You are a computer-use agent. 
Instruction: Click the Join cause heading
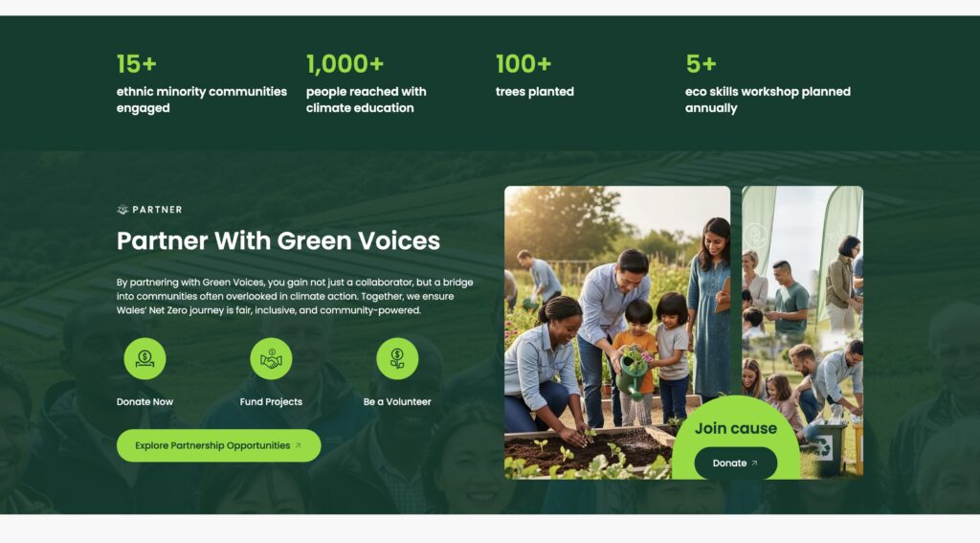[x=736, y=428]
